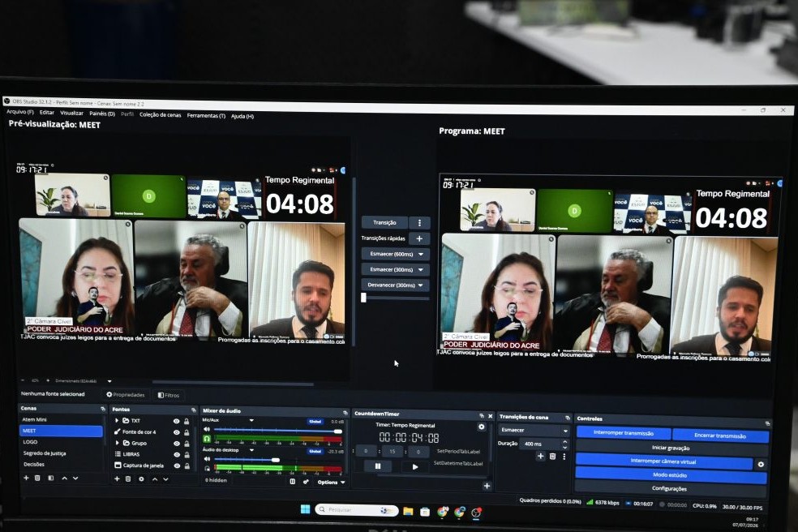
Task: Click Interromper transmissão button
Action: coord(624,433)
